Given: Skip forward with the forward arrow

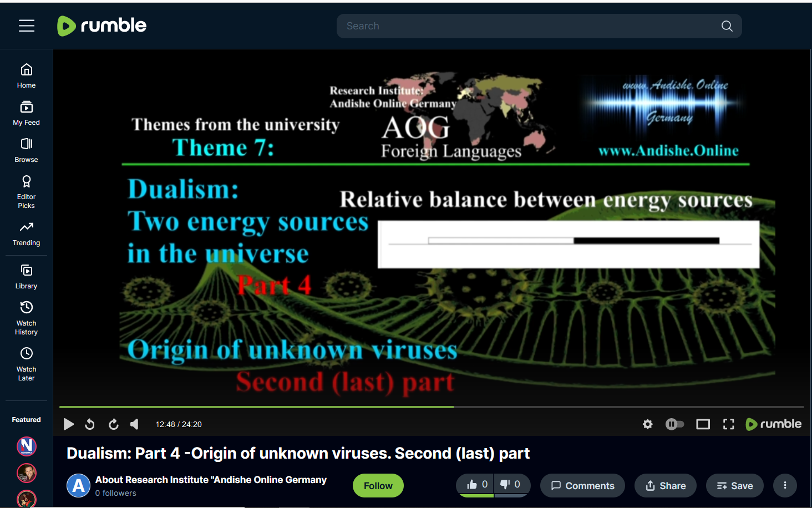Looking at the screenshot, I should click(x=113, y=424).
